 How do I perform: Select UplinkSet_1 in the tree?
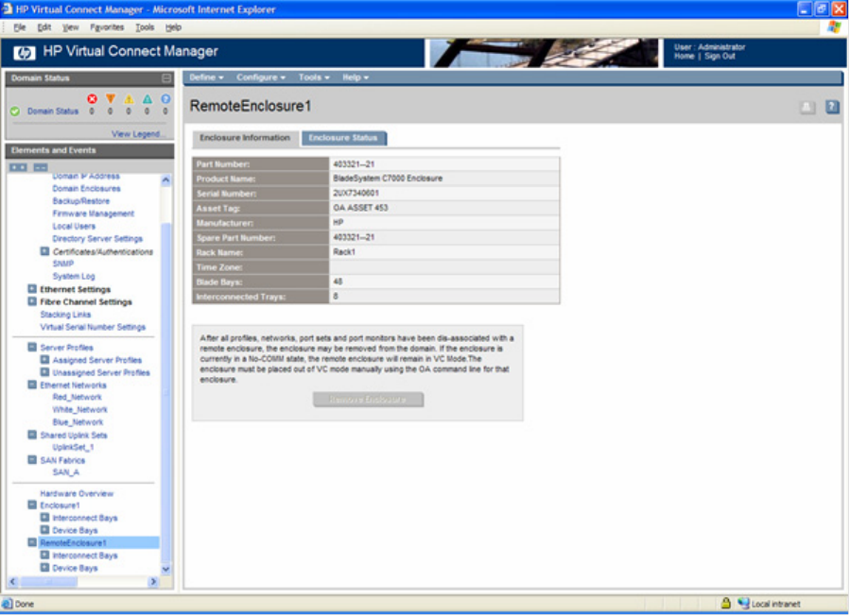pyautogui.click(x=73, y=447)
